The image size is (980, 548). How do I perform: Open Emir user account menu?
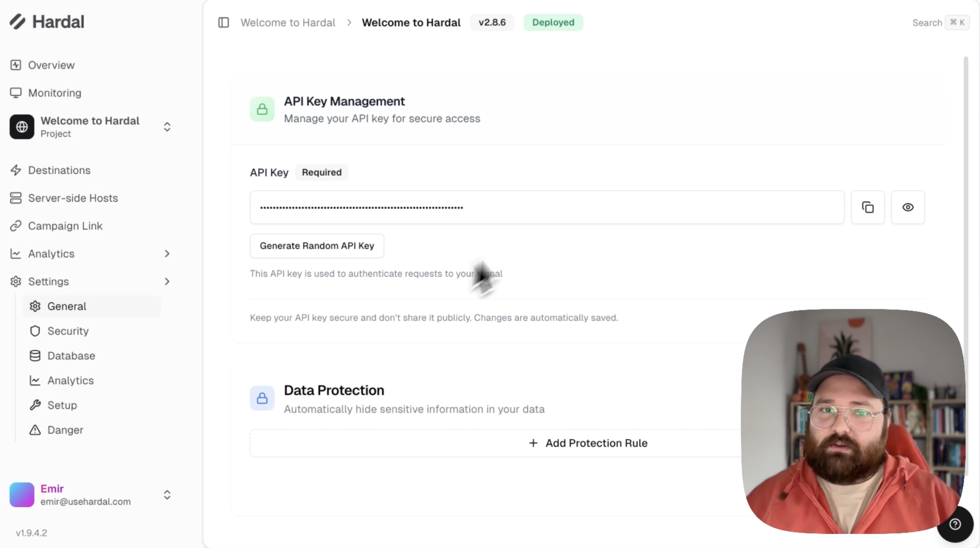(x=167, y=495)
